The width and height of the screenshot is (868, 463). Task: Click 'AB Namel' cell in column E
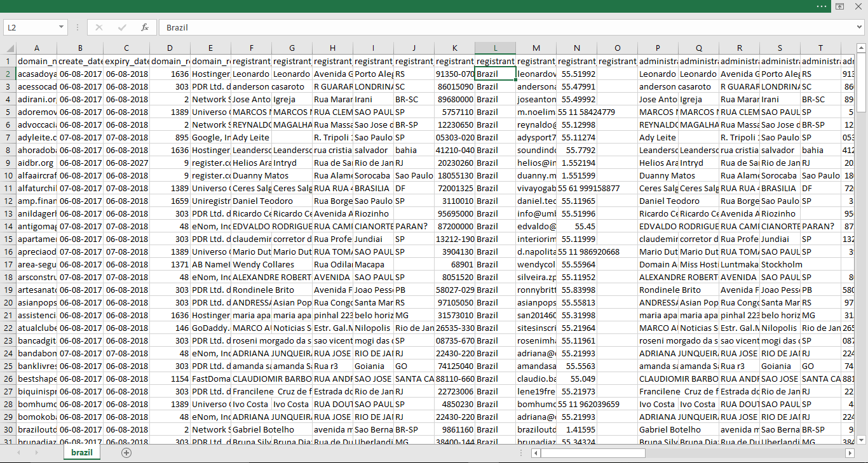(210, 264)
